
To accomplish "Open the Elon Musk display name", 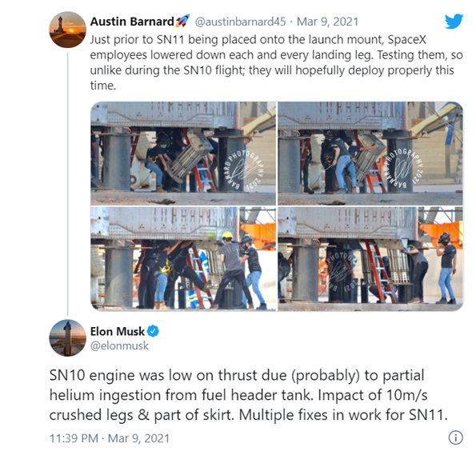I will pos(117,331).
